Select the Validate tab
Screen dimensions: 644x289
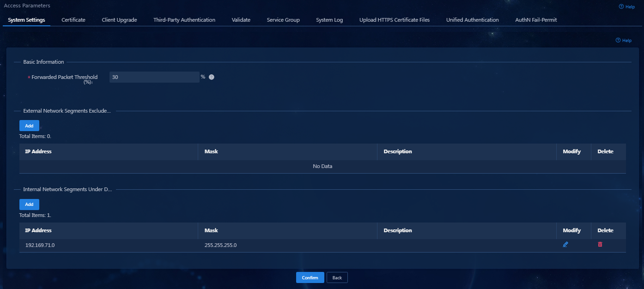coord(241,20)
